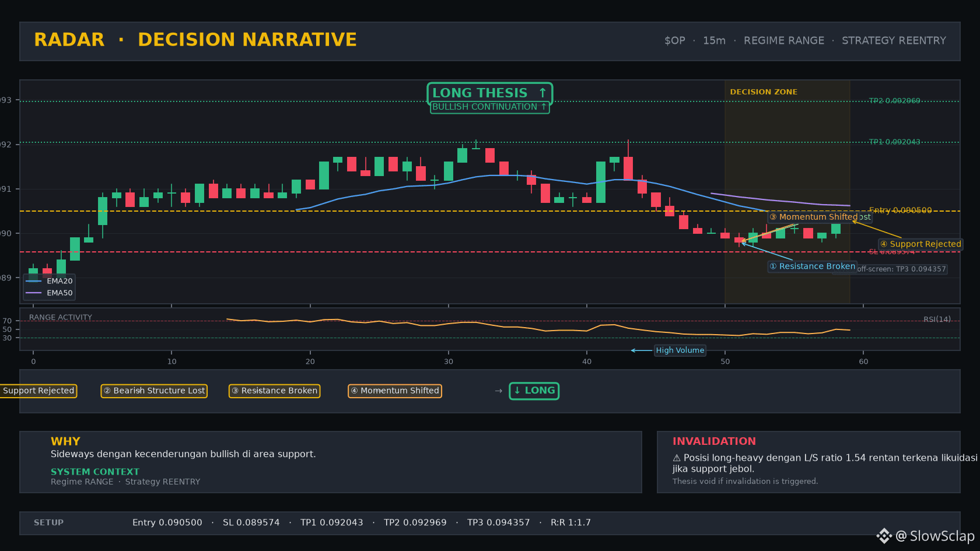
Task: Click the EMA20 blue legend swatch
Action: pos(34,281)
